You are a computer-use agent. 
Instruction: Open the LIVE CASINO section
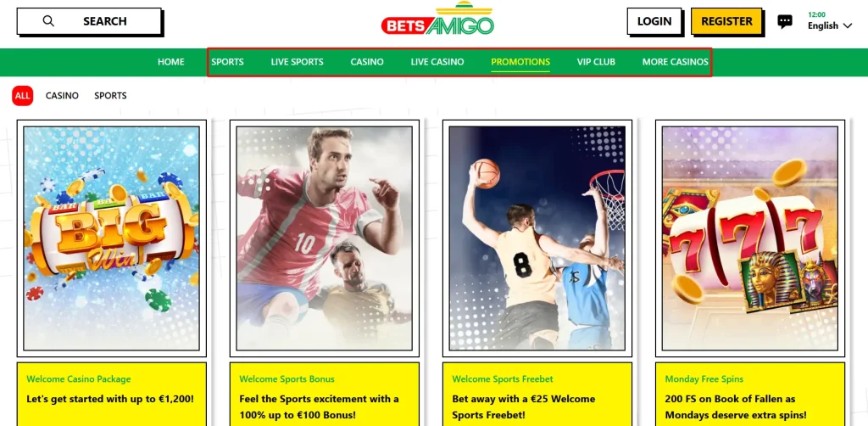click(x=437, y=62)
